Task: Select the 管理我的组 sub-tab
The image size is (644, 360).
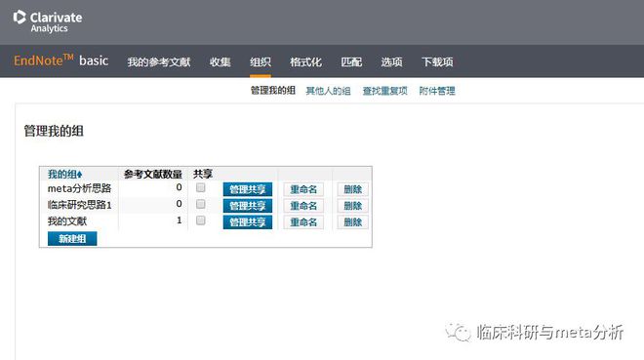Action: (x=273, y=91)
